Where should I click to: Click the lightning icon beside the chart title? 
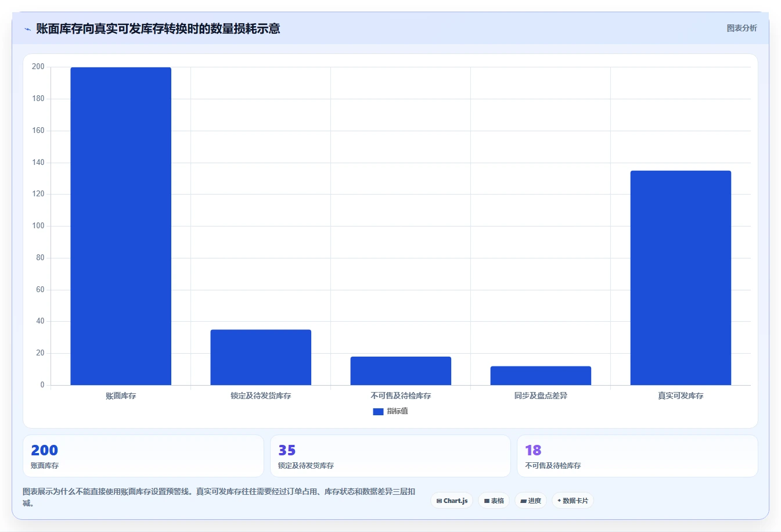pos(27,29)
